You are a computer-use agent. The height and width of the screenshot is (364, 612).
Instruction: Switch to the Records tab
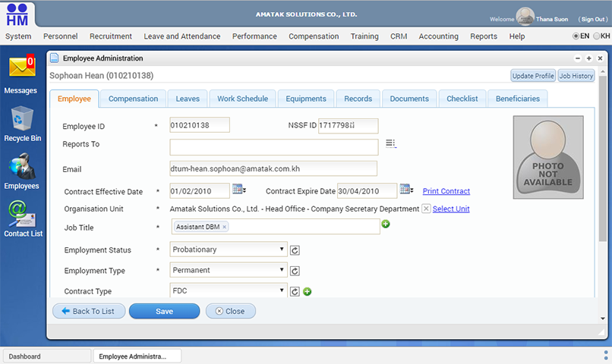(x=358, y=99)
